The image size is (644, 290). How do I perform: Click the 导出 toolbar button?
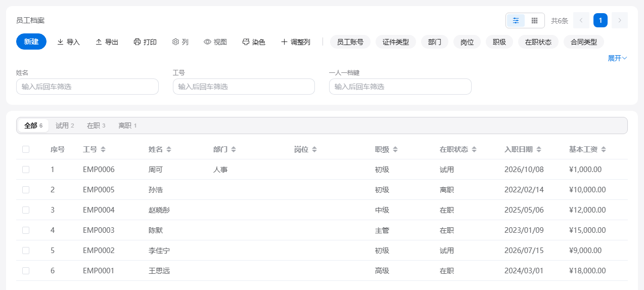(x=107, y=42)
